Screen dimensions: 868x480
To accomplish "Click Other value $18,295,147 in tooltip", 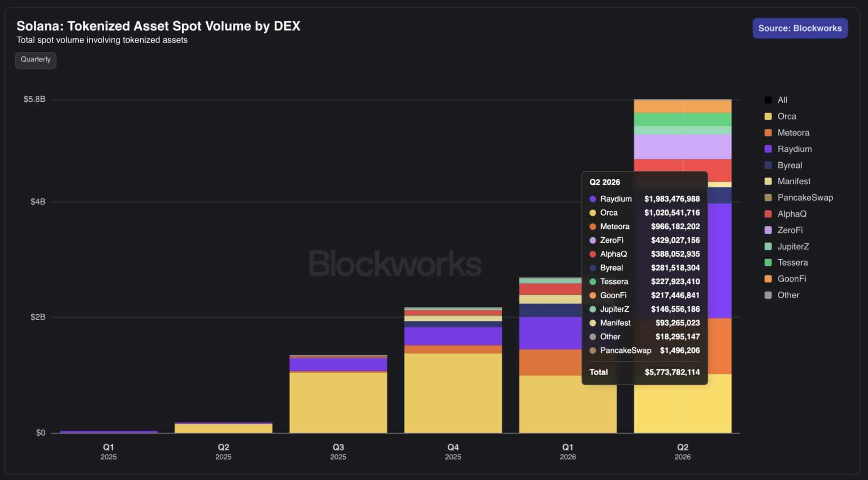I will (x=677, y=337).
